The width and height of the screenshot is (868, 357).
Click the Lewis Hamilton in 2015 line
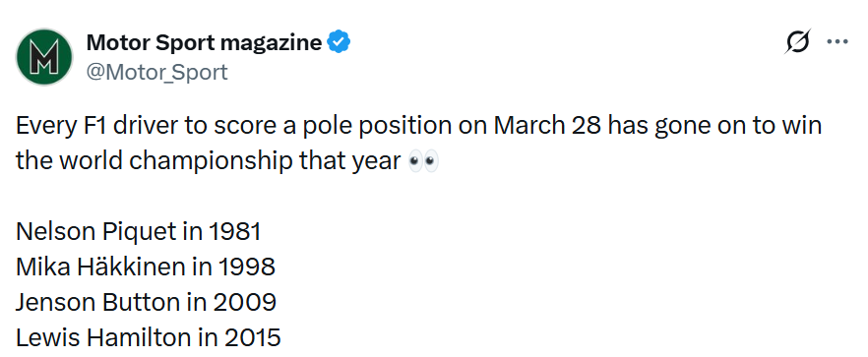(x=148, y=337)
